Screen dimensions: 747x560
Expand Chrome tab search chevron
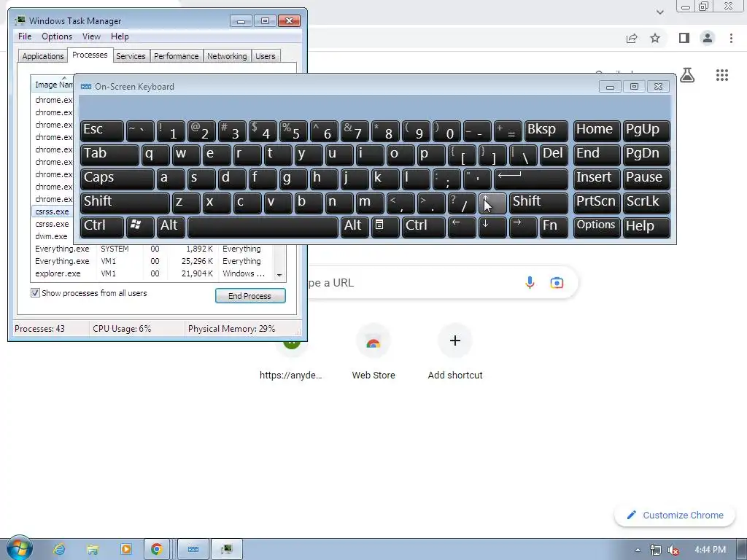659,12
